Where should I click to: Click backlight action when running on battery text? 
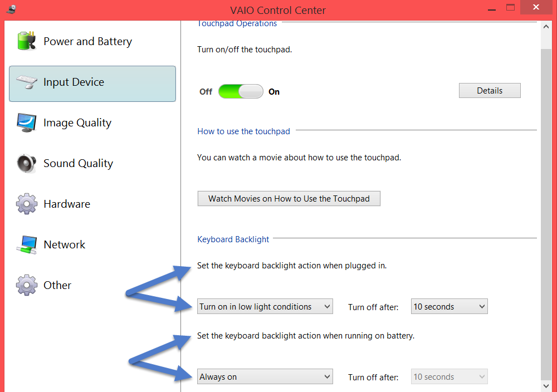pos(306,336)
